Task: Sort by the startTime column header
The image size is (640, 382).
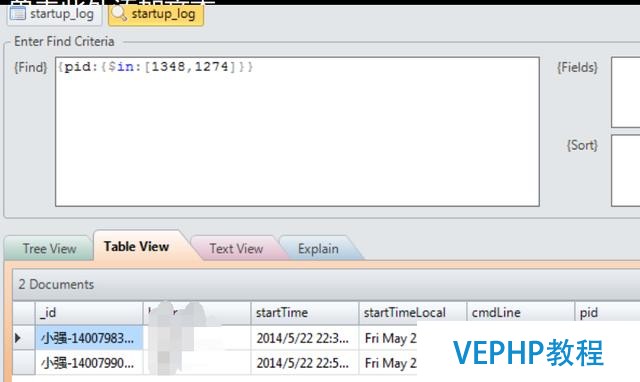Action: pos(304,313)
